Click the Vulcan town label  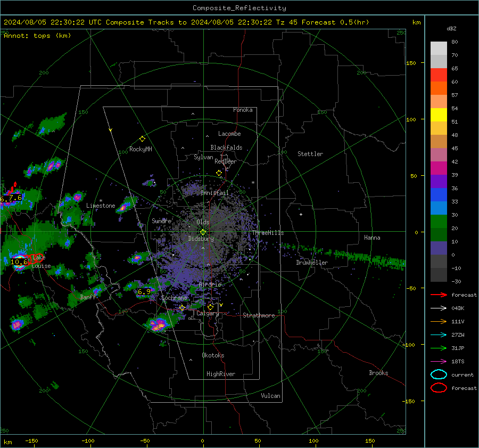(x=270, y=396)
